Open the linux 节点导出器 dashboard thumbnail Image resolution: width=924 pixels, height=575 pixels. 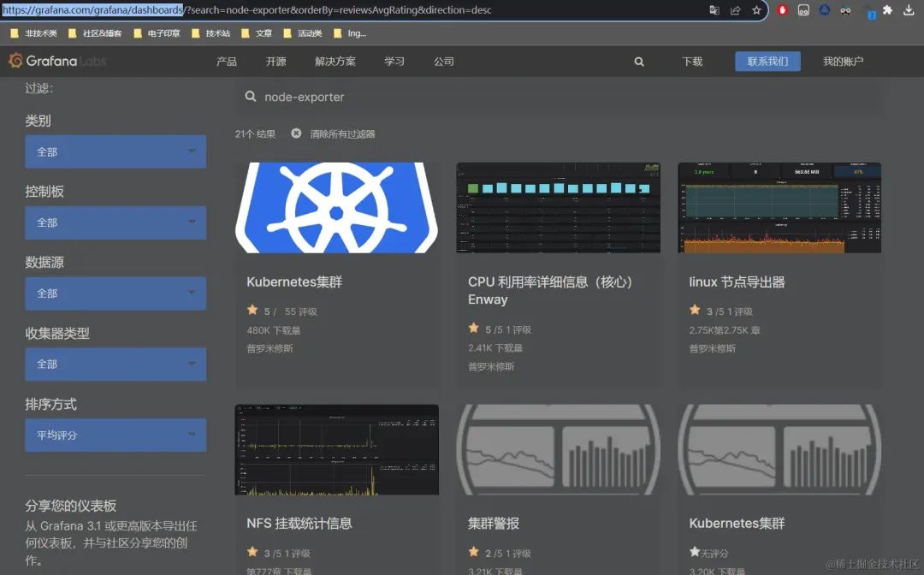[779, 208]
